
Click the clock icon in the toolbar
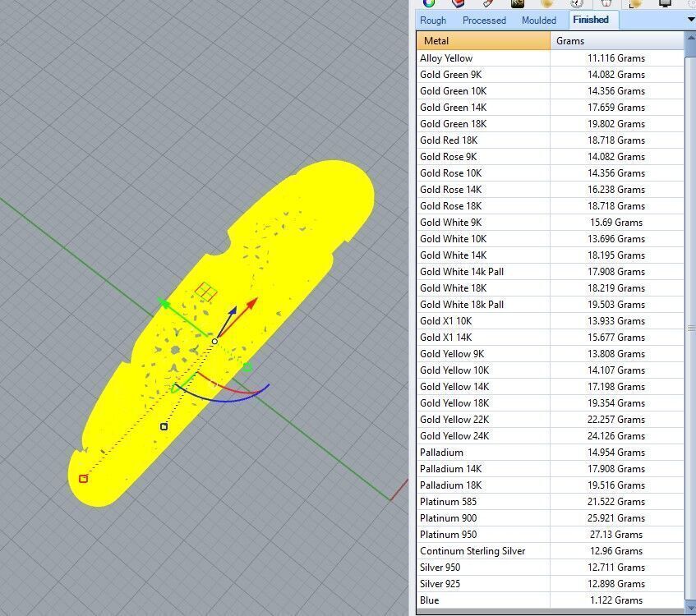click(x=577, y=3)
